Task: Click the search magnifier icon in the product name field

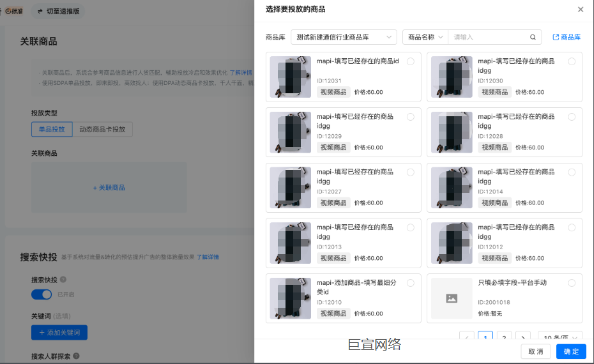Action: [x=533, y=37]
